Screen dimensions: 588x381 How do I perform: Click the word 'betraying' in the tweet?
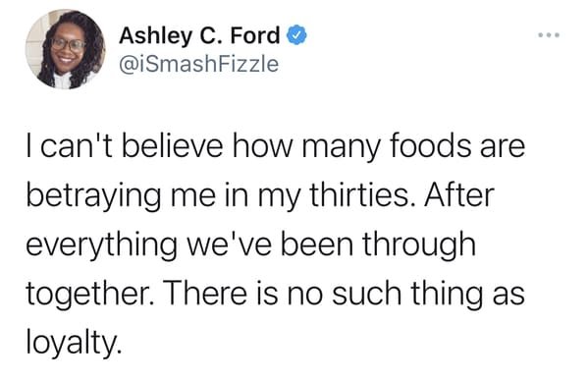(x=93, y=196)
